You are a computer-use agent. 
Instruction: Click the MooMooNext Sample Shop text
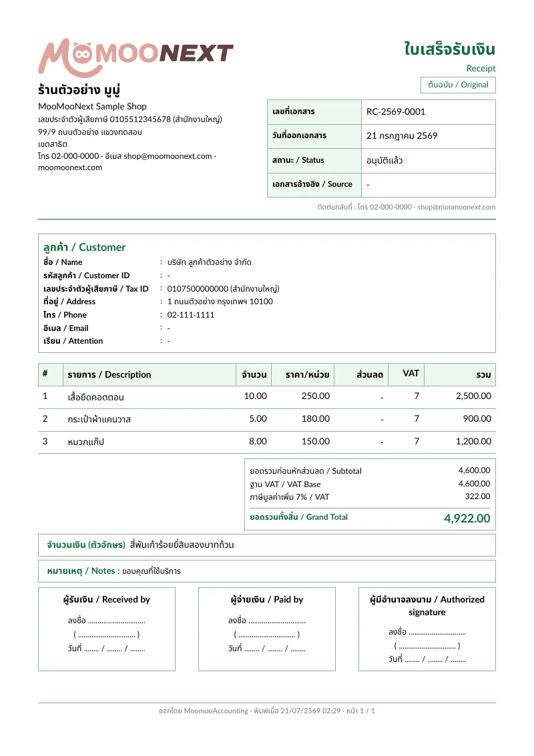point(92,107)
